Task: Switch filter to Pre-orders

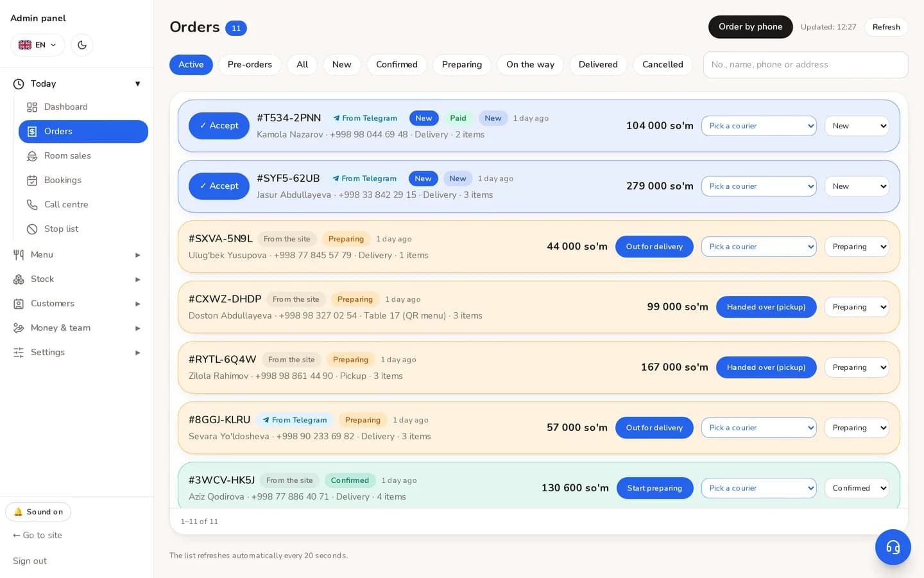Action: (x=250, y=65)
